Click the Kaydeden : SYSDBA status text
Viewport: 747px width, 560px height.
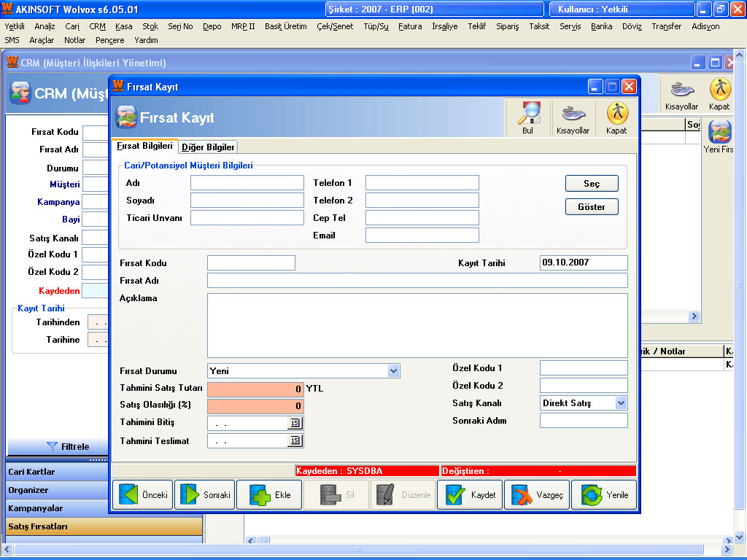(x=339, y=471)
